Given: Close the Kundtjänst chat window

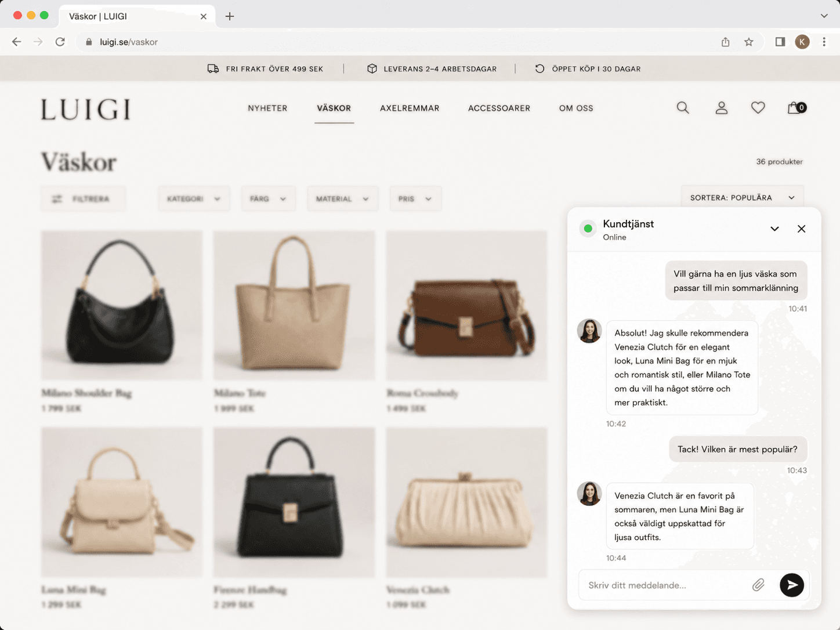Looking at the screenshot, I should click(801, 229).
